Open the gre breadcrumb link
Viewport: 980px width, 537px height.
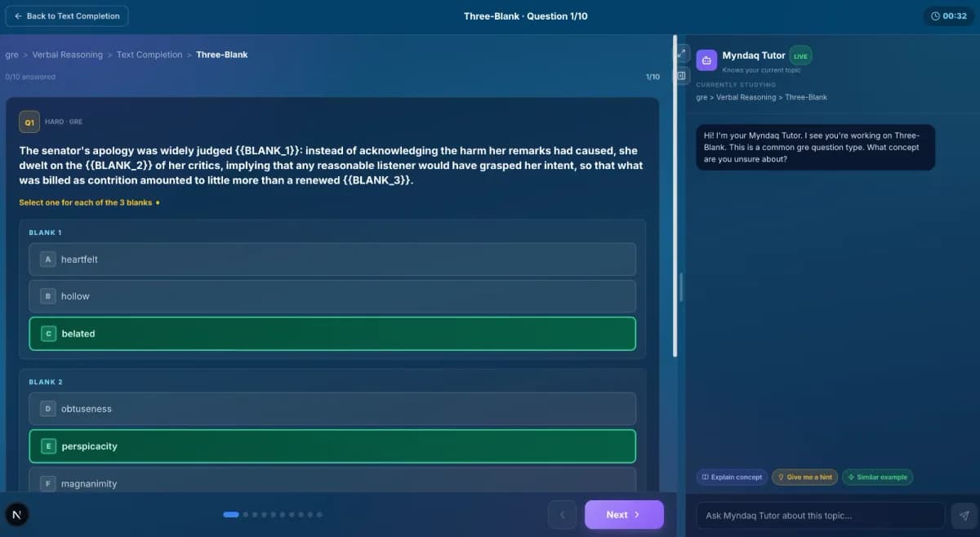coord(11,55)
